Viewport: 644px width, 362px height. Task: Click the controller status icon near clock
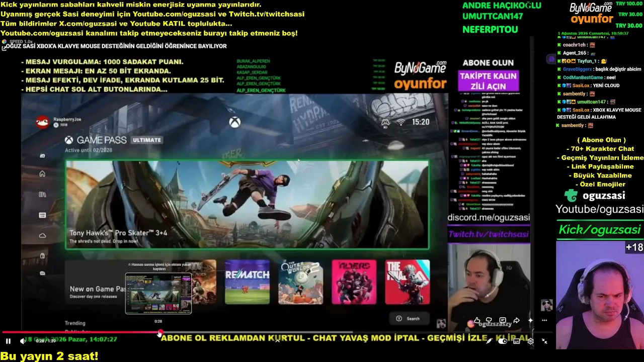pos(385,122)
